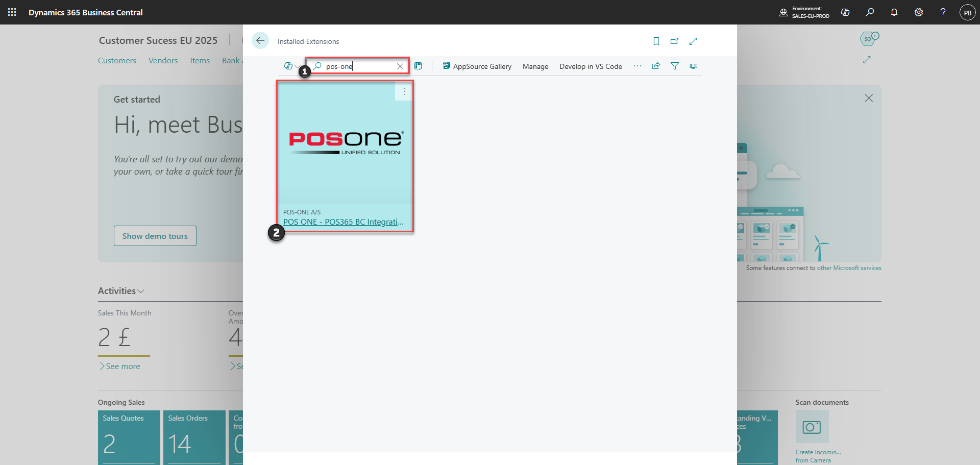
Task: Open the app launcher waffle menu
Action: [x=12, y=12]
